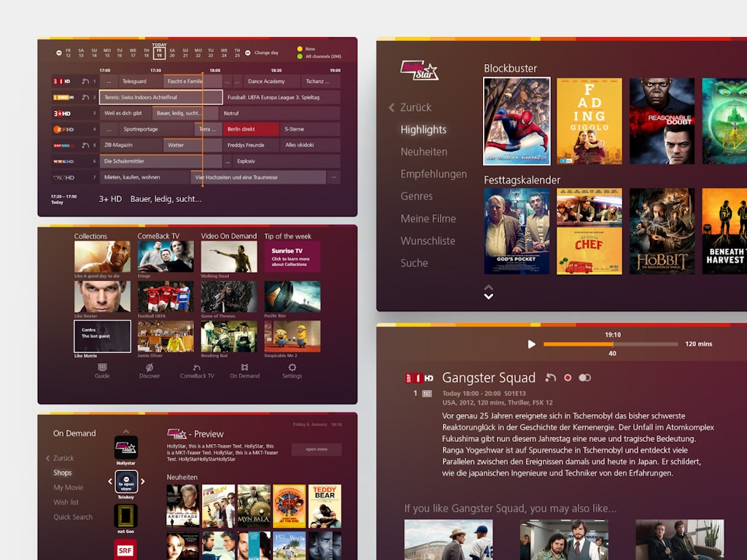Click right chevron beside Teleboy shop

(142, 481)
